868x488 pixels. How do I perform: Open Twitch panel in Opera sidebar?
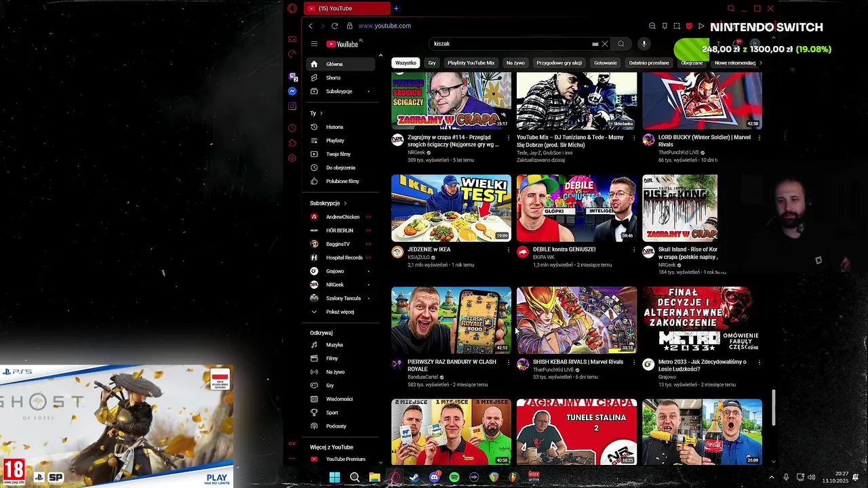(x=292, y=77)
